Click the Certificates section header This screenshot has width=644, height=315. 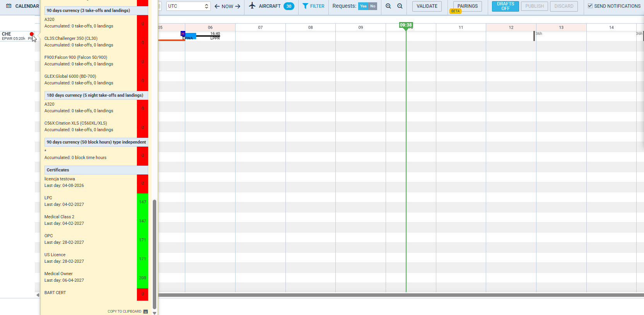(x=96, y=170)
